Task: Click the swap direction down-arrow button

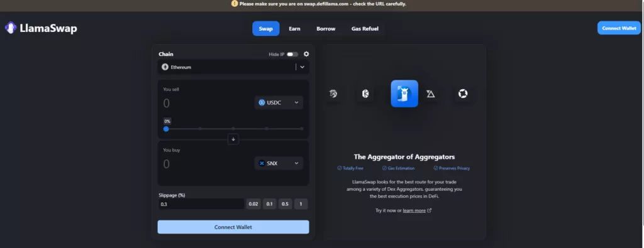Action: [233, 139]
